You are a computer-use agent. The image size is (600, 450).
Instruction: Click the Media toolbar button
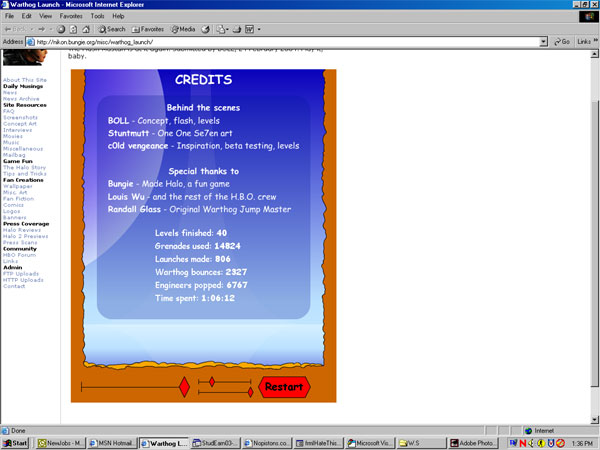coord(184,29)
